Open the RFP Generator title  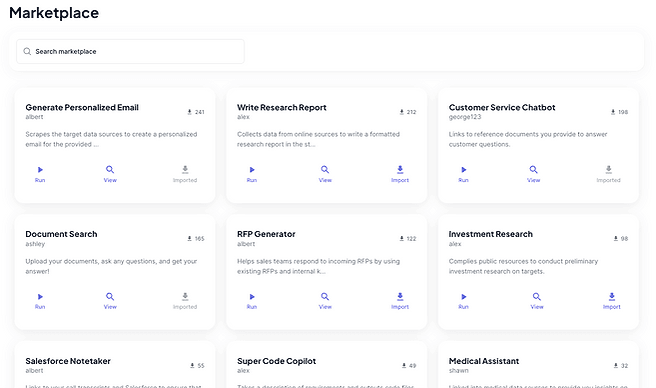[266, 234]
